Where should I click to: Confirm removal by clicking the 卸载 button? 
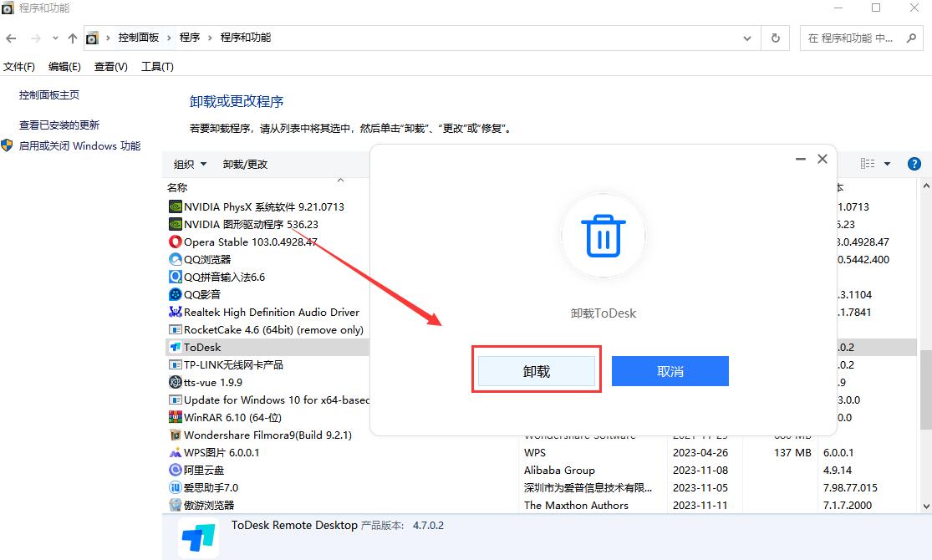click(x=536, y=370)
